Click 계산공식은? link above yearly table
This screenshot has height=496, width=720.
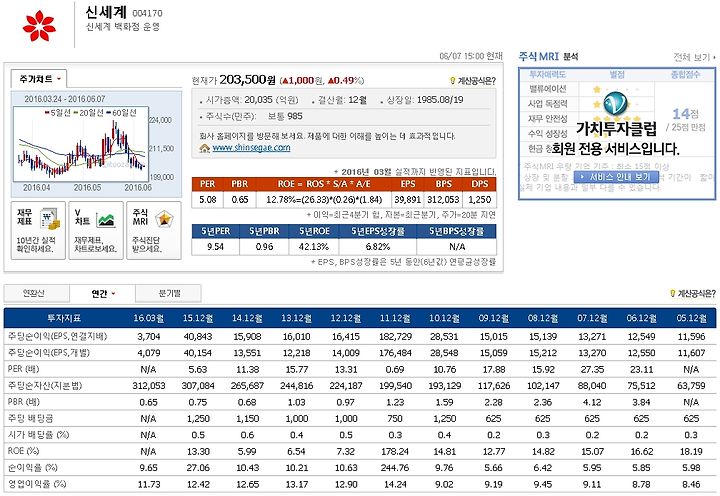coord(697,293)
